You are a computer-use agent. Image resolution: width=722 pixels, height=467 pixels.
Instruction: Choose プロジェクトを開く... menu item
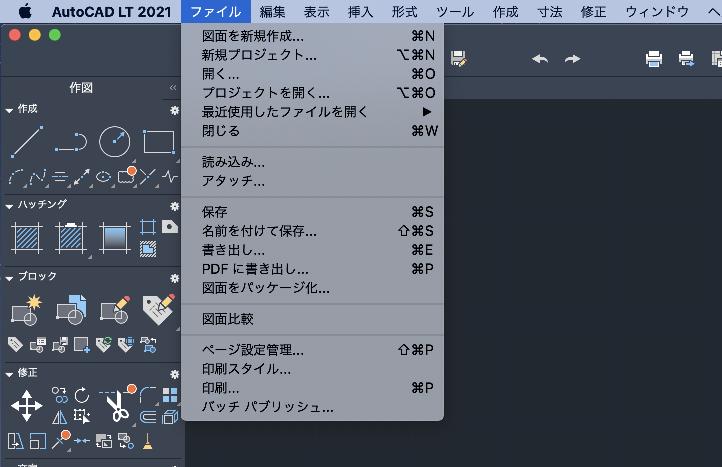pos(313,93)
